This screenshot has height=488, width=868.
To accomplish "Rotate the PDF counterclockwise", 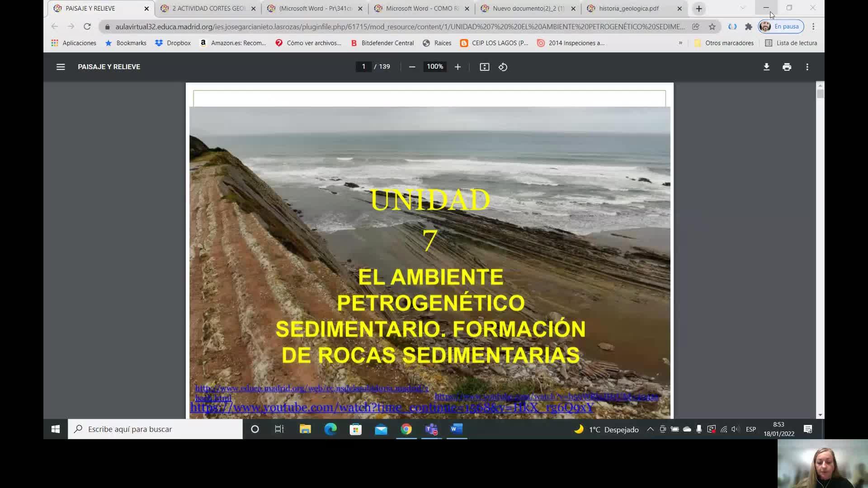I will [503, 67].
